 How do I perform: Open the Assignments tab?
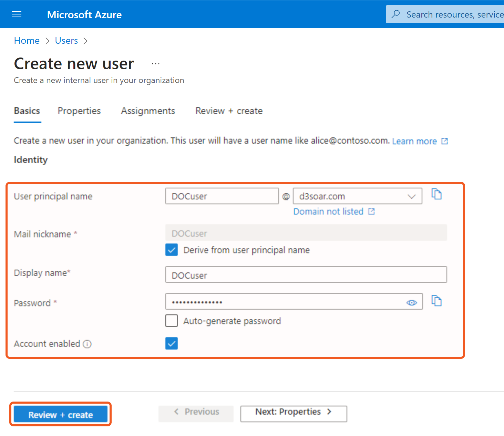[148, 111]
